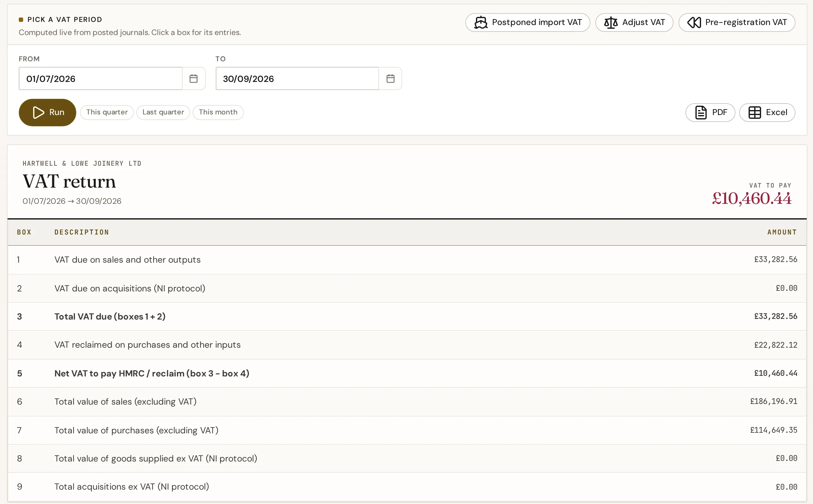This screenshot has width=813, height=504.
Task: Open the FROM date calendar picker
Action: (x=194, y=79)
